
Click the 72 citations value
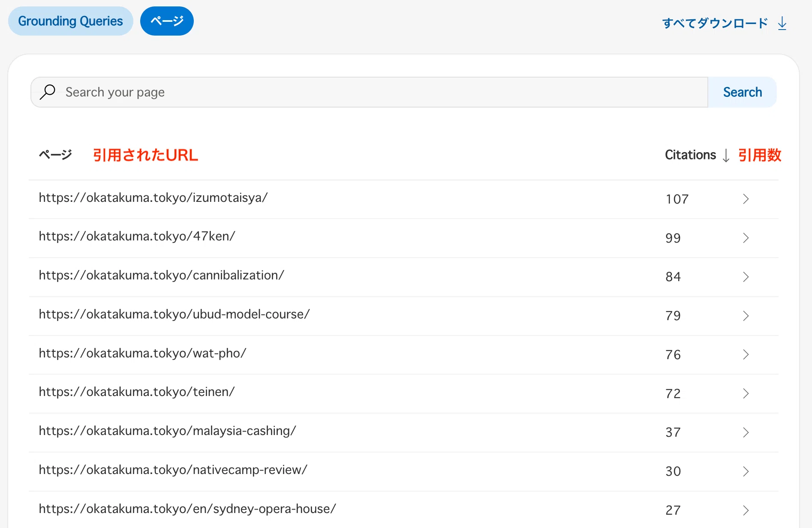pyautogui.click(x=673, y=394)
